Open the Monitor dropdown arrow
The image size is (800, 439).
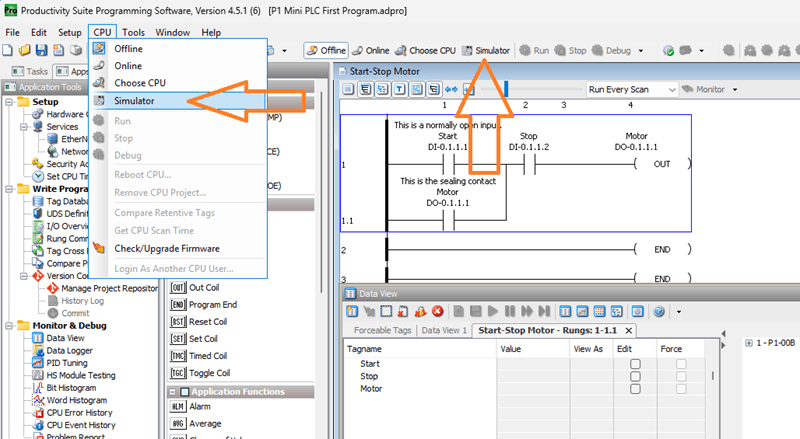coord(735,89)
